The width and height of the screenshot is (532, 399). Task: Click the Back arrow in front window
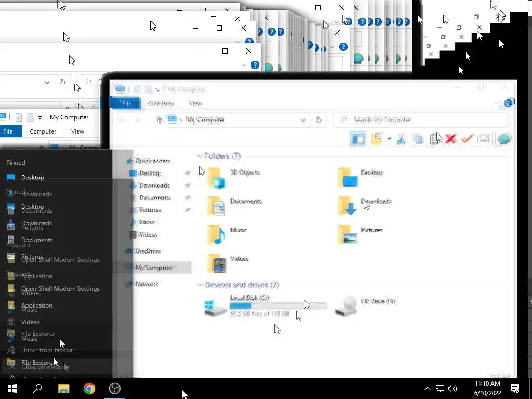pos(122,120)
